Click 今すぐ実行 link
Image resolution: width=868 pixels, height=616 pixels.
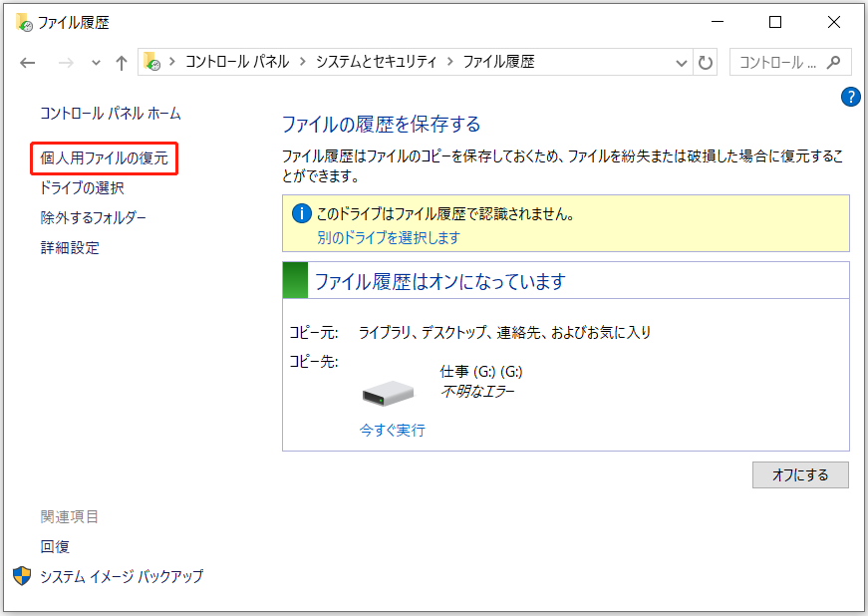pyautogui.click(x=393, y=430)
